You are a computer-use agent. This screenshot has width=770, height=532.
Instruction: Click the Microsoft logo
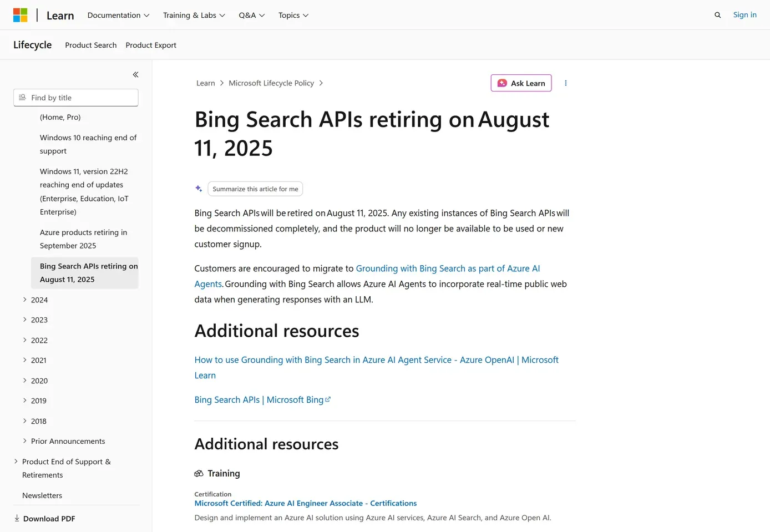click(x=21, y=15)
